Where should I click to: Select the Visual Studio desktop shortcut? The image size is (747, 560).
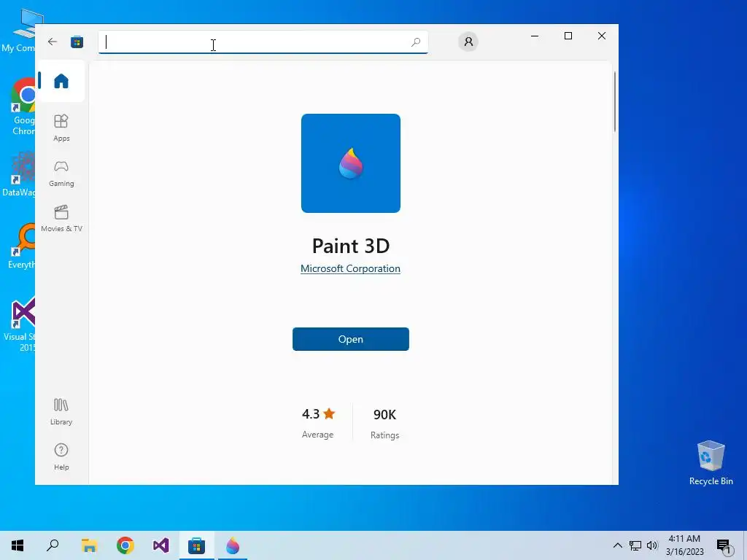tap(20, 324)
